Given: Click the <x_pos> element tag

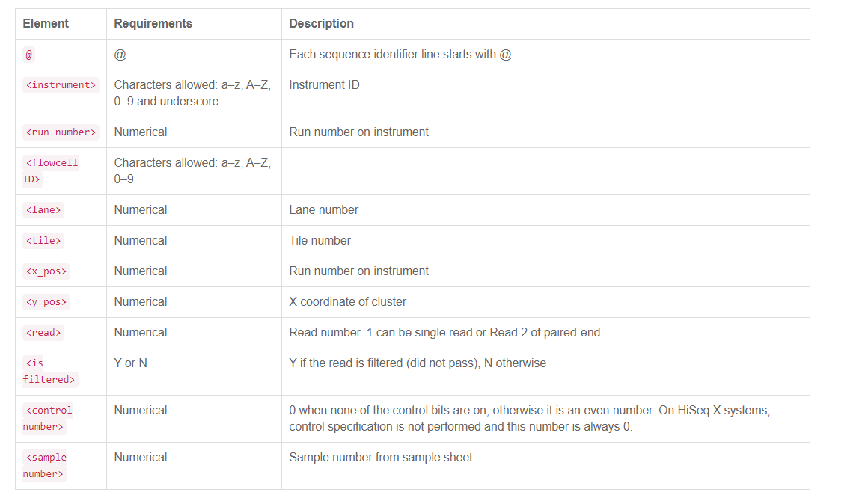Looking at the screenshot, I should 46,271.
